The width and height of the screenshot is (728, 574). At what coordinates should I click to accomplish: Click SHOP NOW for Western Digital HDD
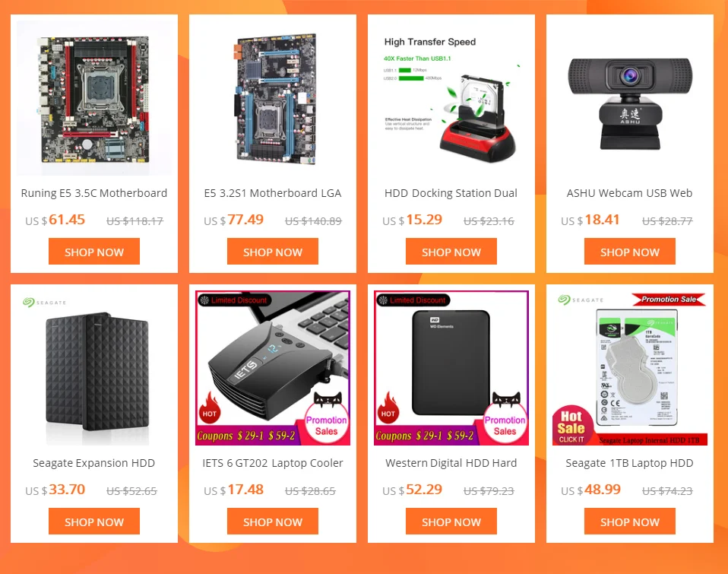point(451,521)
